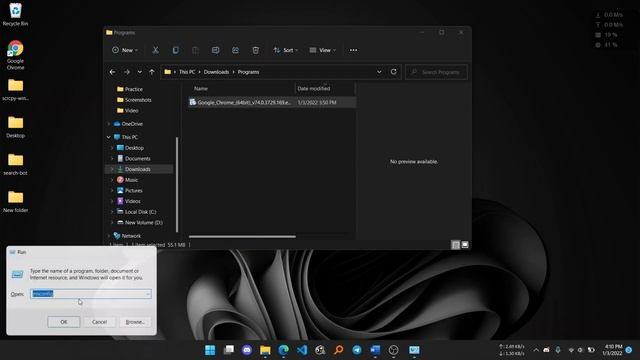The width and height of the screenshot is (640, 360).
Task: Open Microsoft Edge from the taskbar
Action: point(284,350)
